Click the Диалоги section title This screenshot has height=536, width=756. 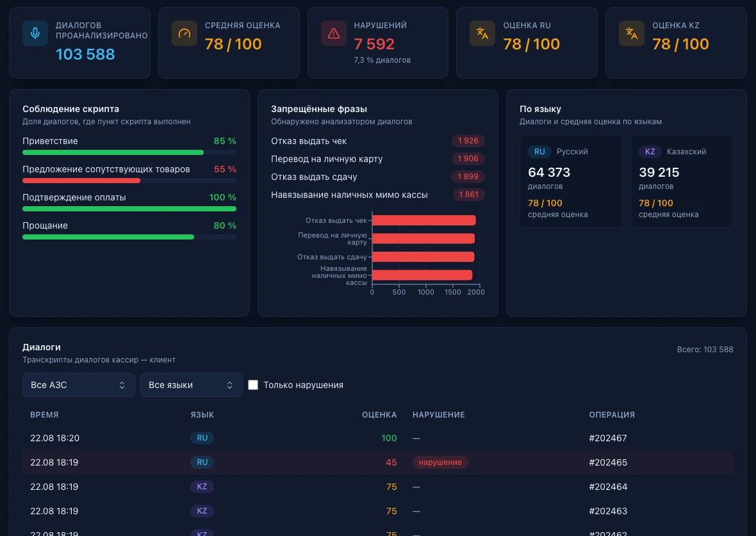(x=42, y=347)
